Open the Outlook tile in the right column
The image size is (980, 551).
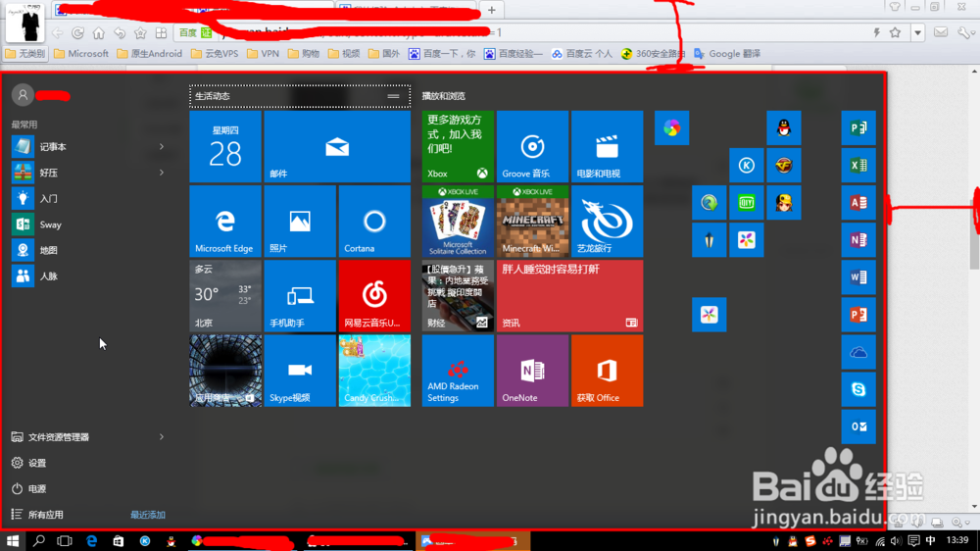[858, 426]
